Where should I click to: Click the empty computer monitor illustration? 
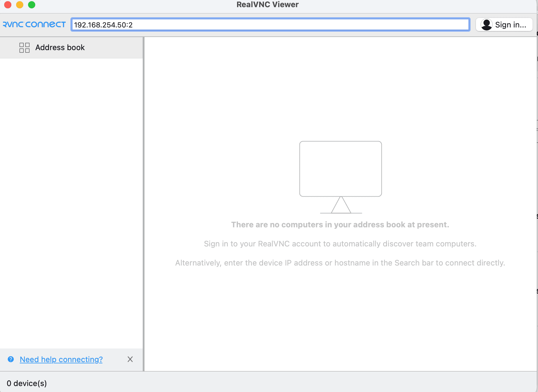point(341,177)
